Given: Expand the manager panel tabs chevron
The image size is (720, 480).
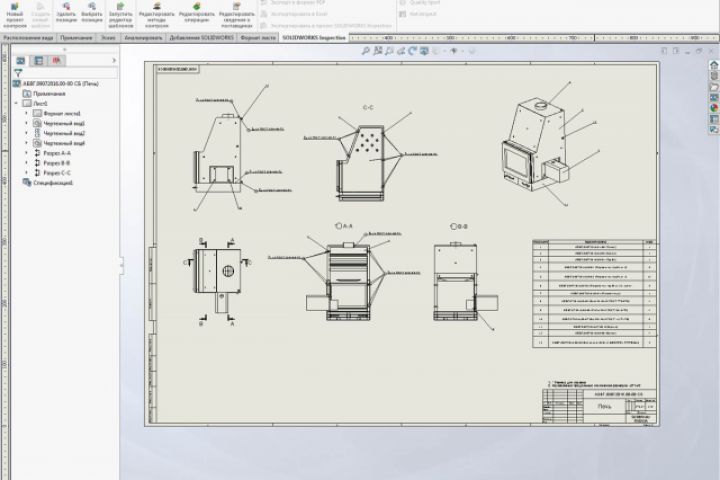Looking at the screenshot, I should (114, 61).
